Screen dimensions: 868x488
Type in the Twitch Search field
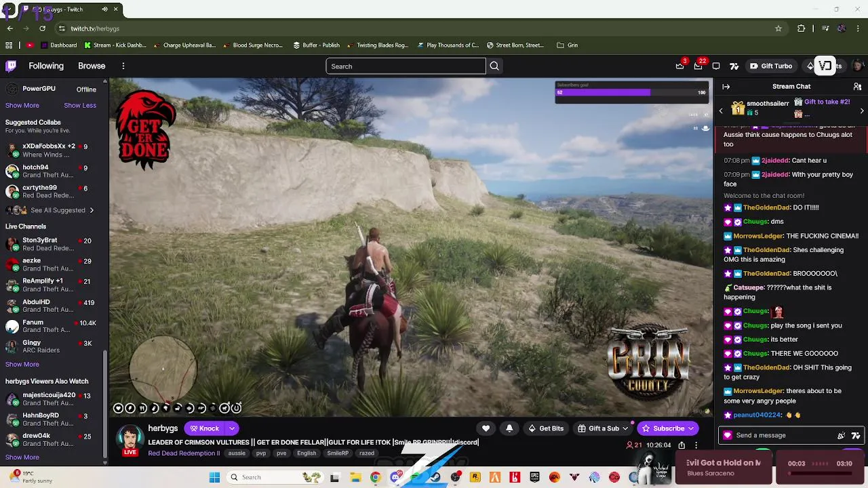coord(406,66)
